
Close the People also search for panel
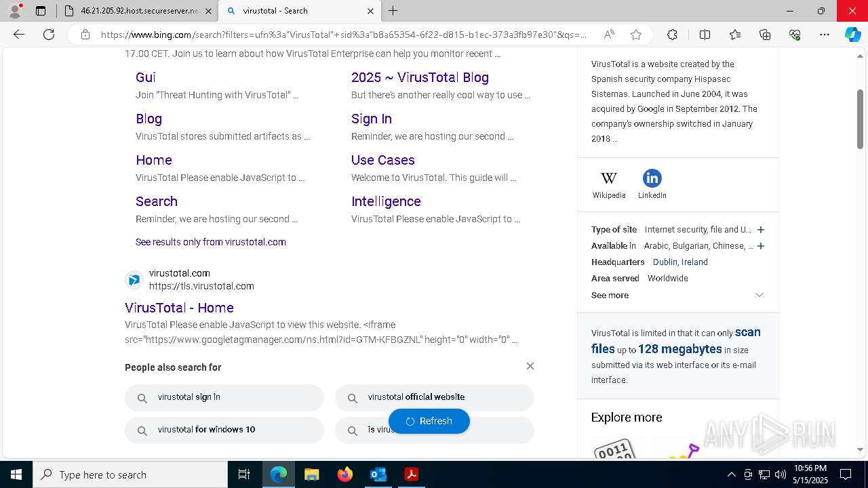click(x=530, y=366)
